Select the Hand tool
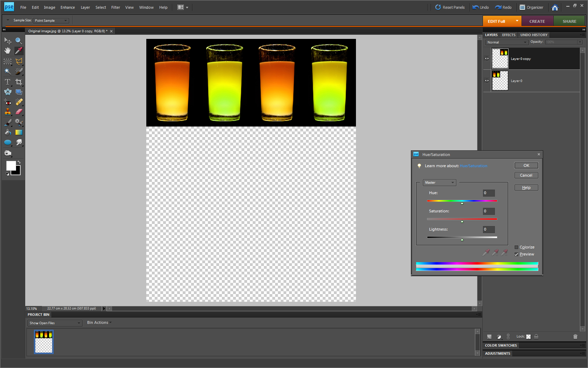Viewport: 588px width, 368px height. [x=8, y=51]
